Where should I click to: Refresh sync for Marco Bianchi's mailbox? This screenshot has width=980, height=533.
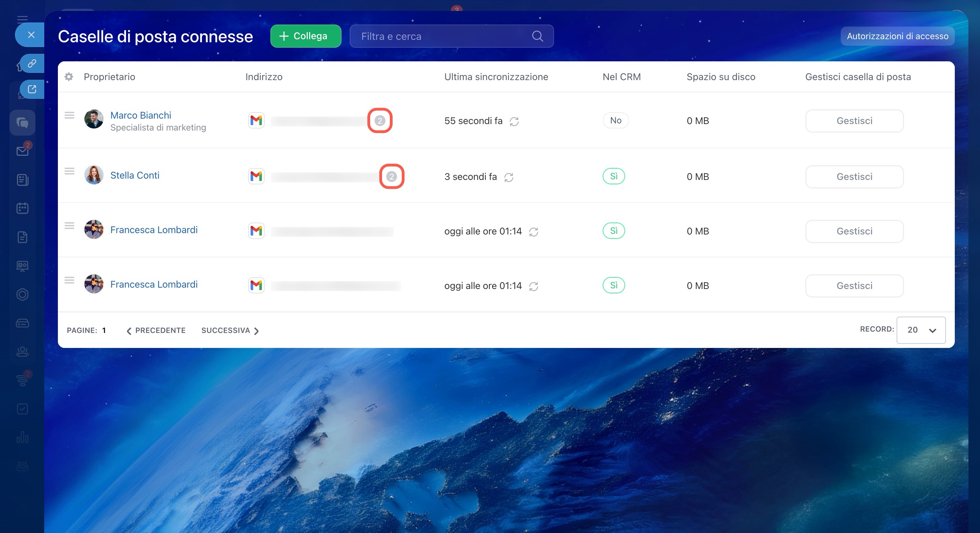(x=514, y=121)
